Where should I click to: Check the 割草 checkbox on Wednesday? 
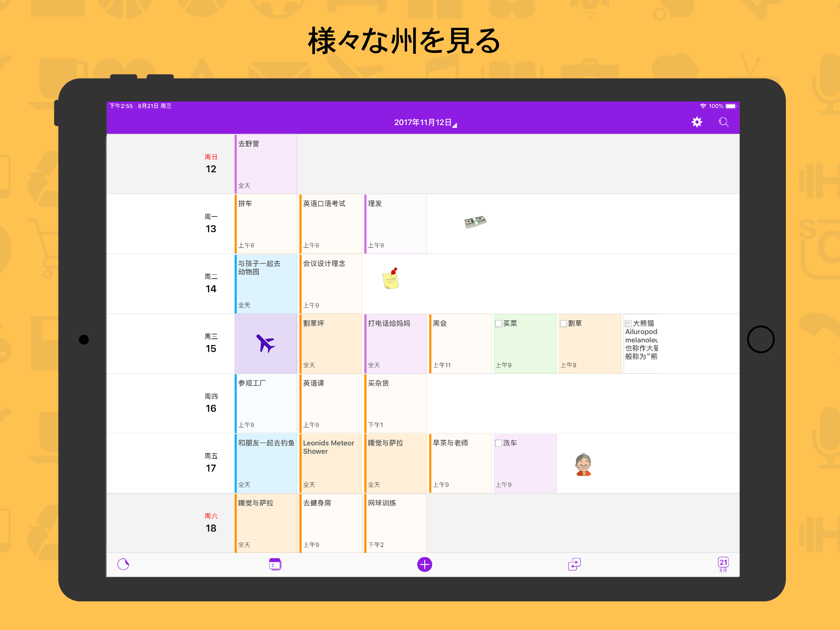tap(564, 323)
